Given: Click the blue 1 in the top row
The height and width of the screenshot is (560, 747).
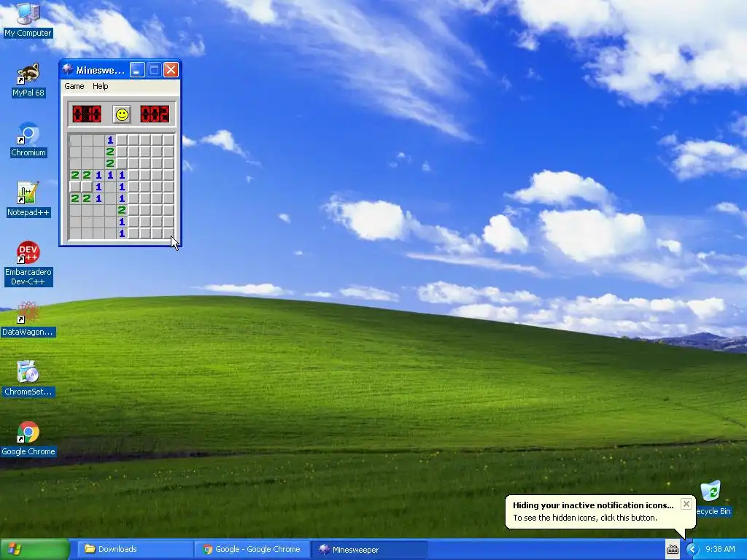Looking at the screenshot, I should coord(111,140).
